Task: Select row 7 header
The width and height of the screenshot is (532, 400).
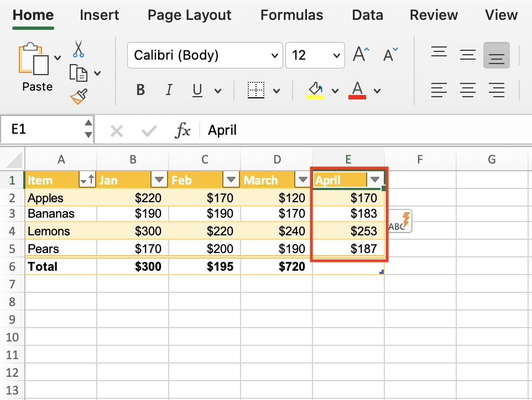Action: (12, 284)
